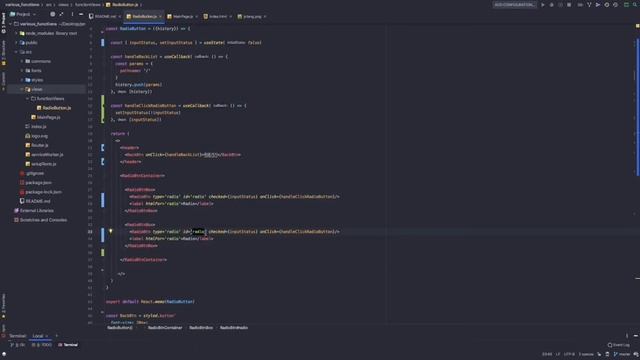Click various_functions in the top navigation breadcrumb
640x360 pixels.
pyautogui.click(x=22, y=5)
